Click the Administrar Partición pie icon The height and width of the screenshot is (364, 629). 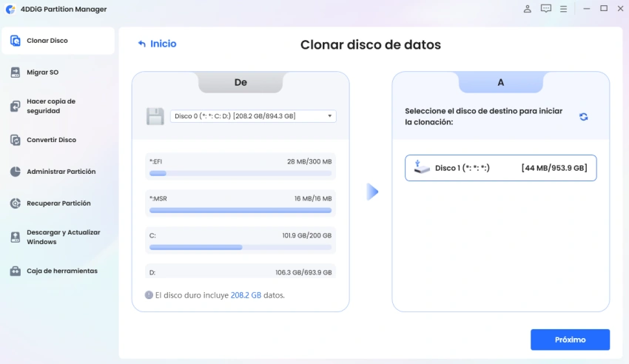(x=16, y=172)
